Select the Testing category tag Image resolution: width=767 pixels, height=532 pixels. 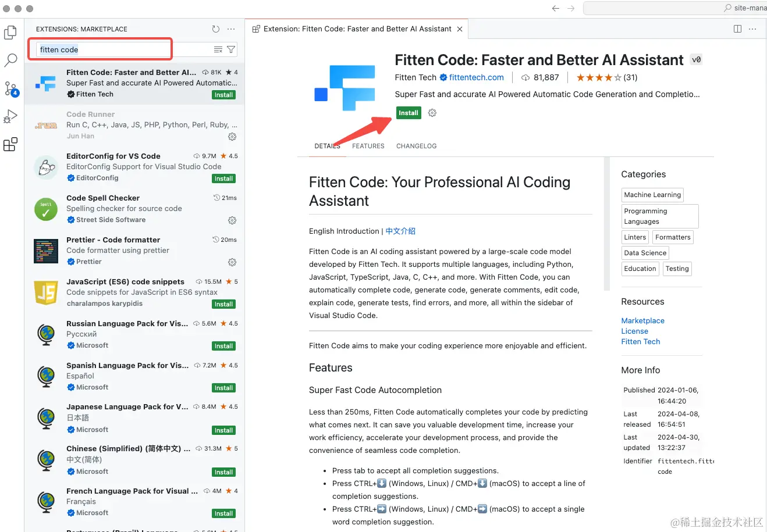677,269
